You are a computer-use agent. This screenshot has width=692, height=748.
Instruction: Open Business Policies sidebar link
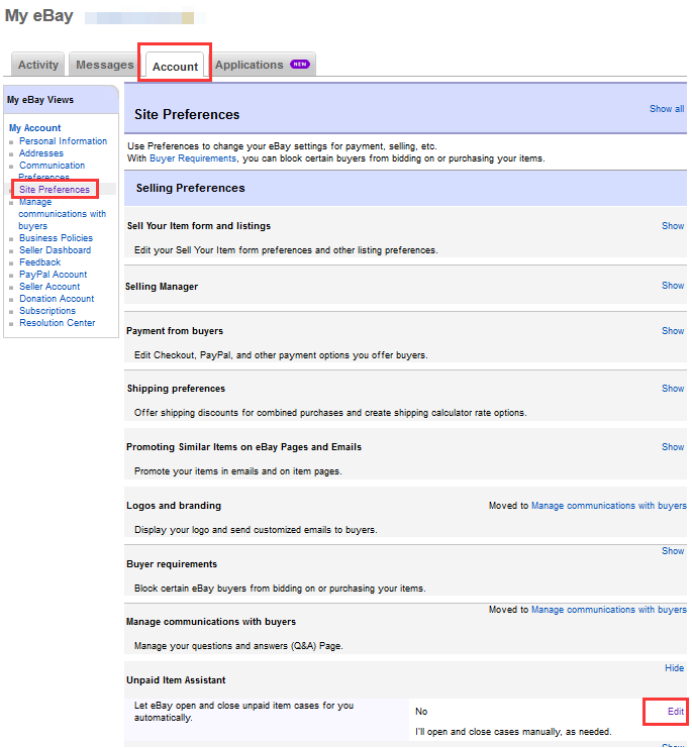56,238
